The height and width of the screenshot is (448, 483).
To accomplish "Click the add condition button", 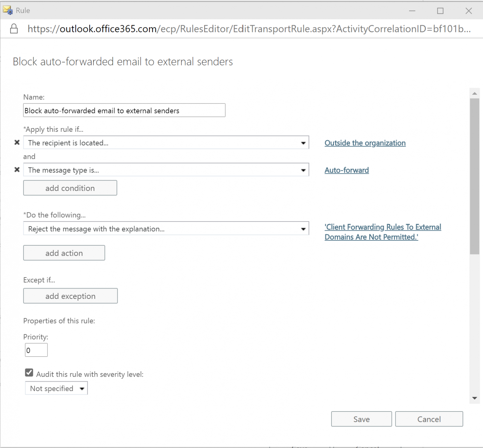I will 70,188.
